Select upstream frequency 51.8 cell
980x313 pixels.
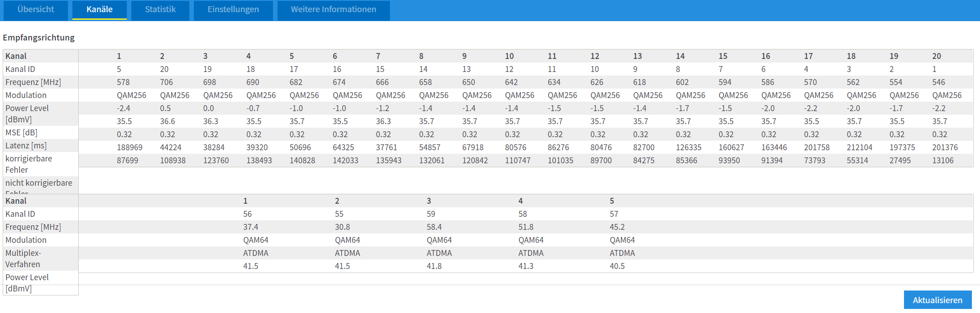pos(526,227)
